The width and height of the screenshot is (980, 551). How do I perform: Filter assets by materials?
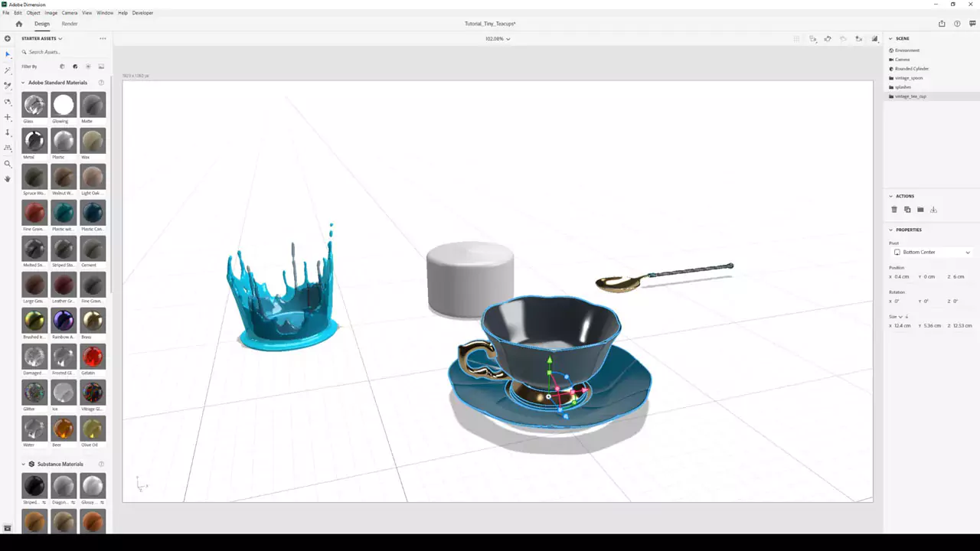(x=74, y=67)
